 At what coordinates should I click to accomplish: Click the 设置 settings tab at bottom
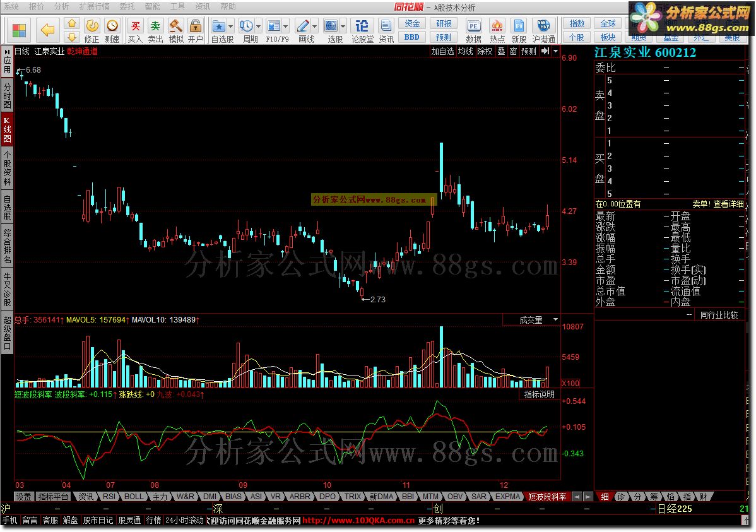click(23, 496)
